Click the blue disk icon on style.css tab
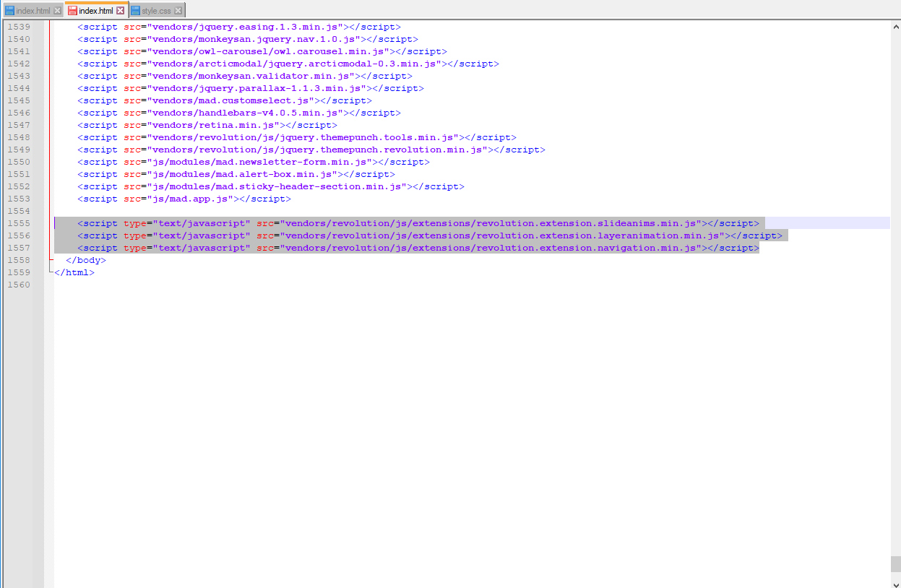This screenshot has height=588, width=901. 136,11
